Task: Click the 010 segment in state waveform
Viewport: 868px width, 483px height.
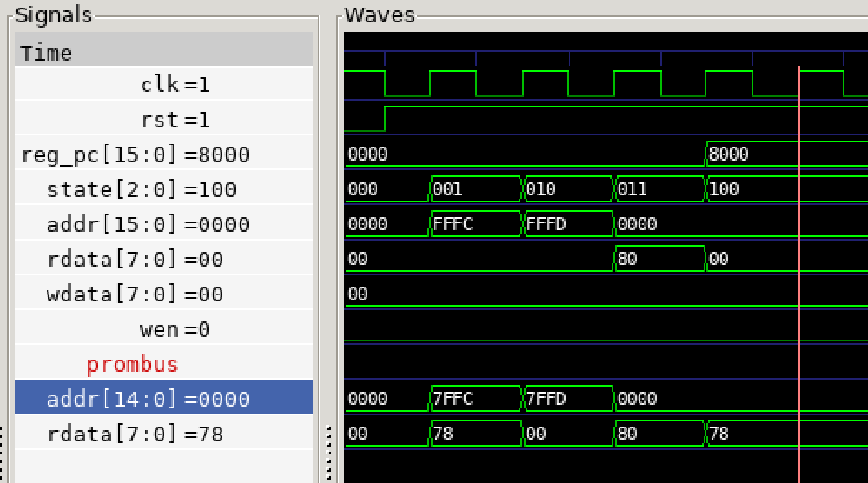Action: pos(568,189)
